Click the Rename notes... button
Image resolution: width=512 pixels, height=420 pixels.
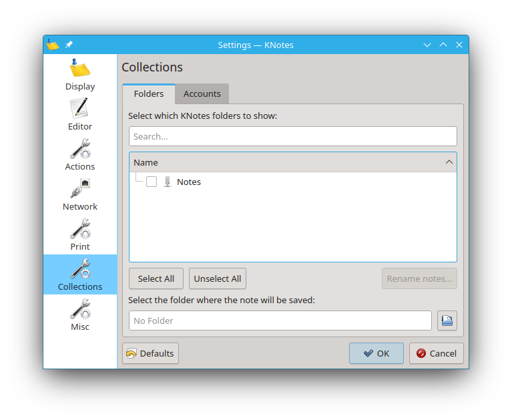(x=419, y=278)
